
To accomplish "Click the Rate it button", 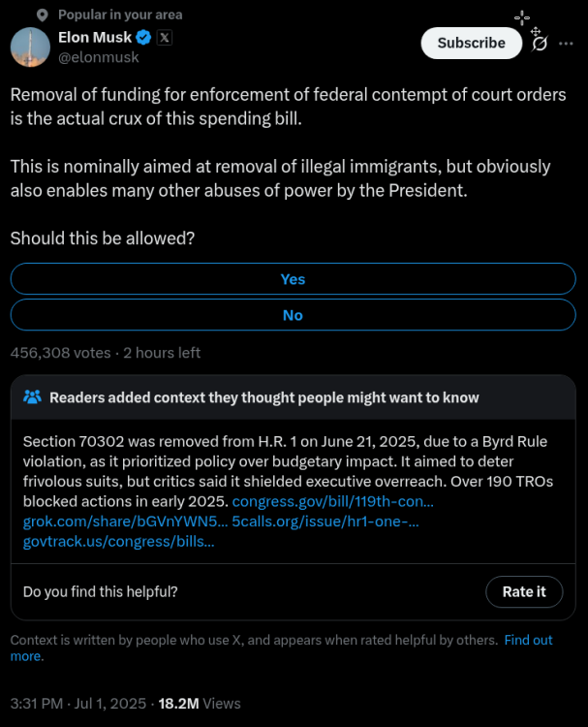I will pyautogui.click(x=524, y=591).
